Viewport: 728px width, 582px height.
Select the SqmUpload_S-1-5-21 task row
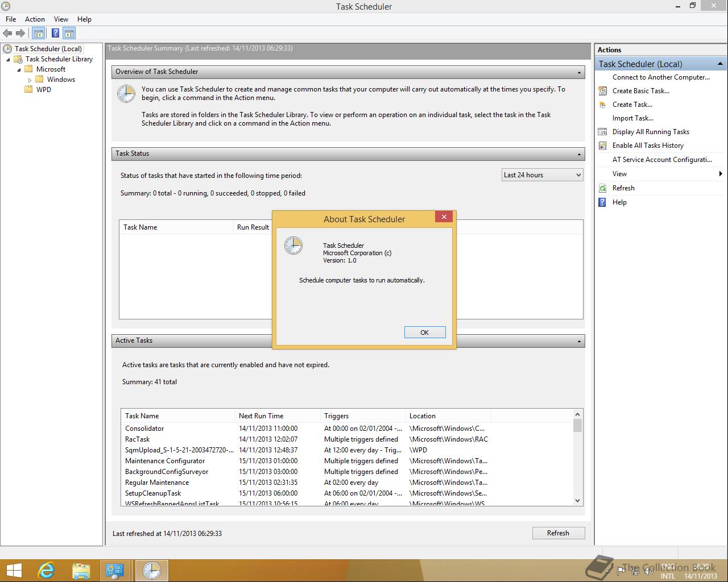coord(347,450)
